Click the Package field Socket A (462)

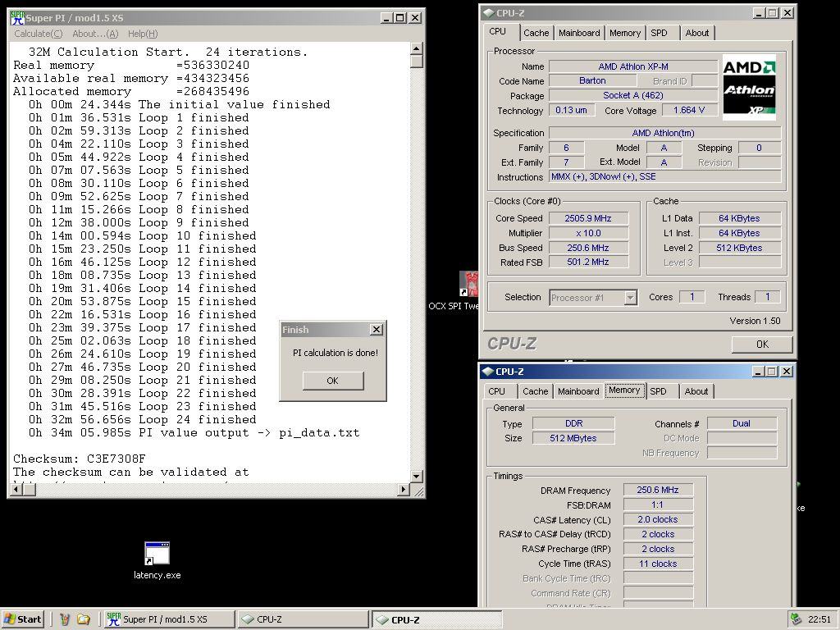click(633, 95)
